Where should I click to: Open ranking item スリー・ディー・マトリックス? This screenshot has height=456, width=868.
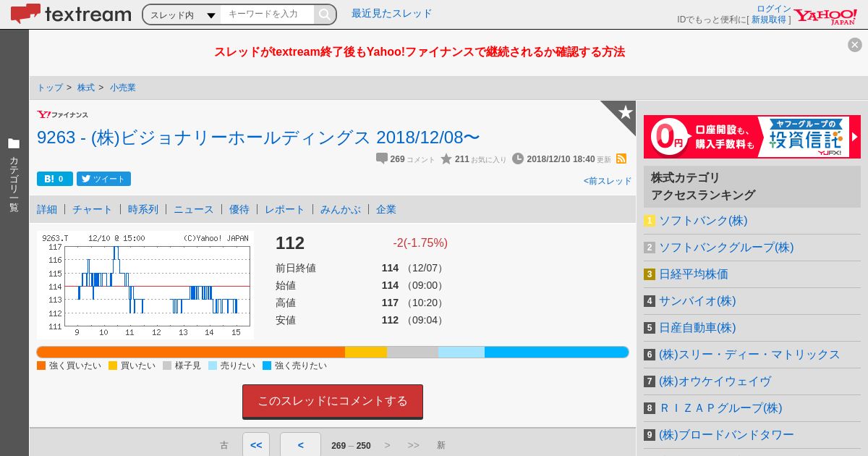pos(749,355)
